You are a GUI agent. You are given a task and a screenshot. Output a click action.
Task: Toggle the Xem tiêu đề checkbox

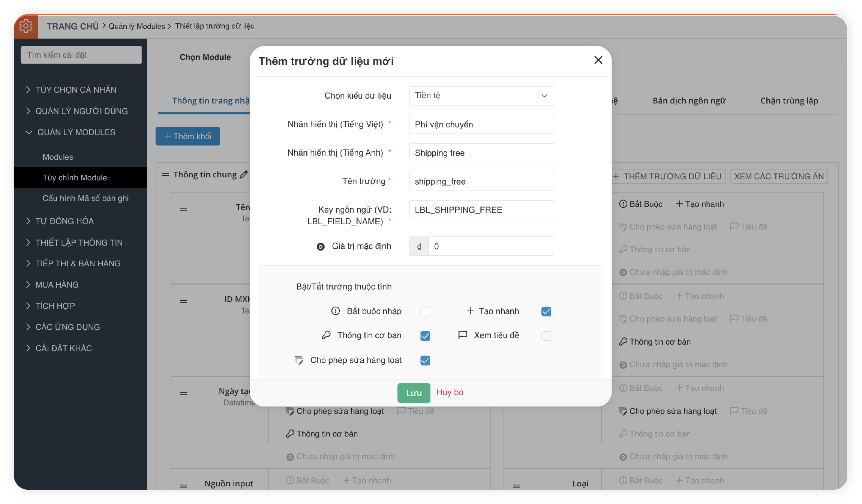pyautogui.click(x=546, y=336)
